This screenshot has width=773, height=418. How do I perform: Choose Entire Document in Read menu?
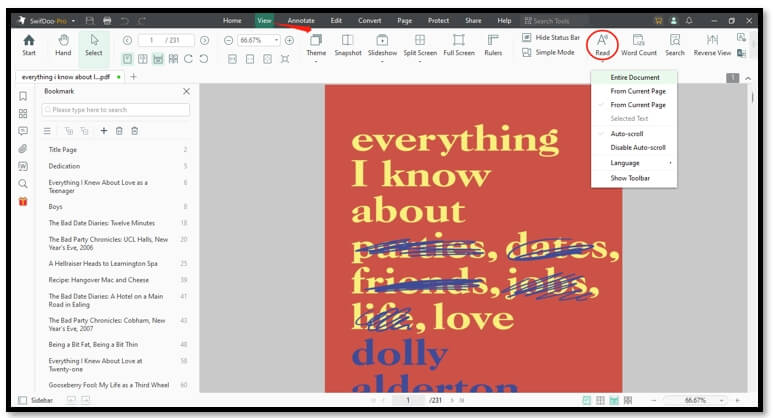click(634, 77)
